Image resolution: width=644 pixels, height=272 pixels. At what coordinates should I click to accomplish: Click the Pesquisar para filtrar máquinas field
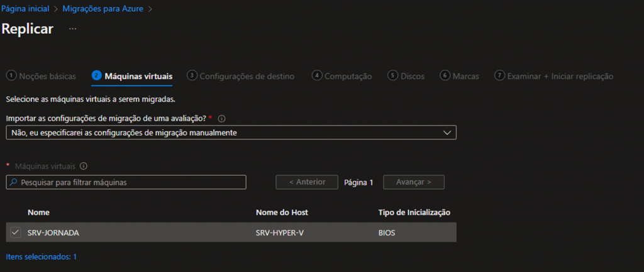coord(129,182)
